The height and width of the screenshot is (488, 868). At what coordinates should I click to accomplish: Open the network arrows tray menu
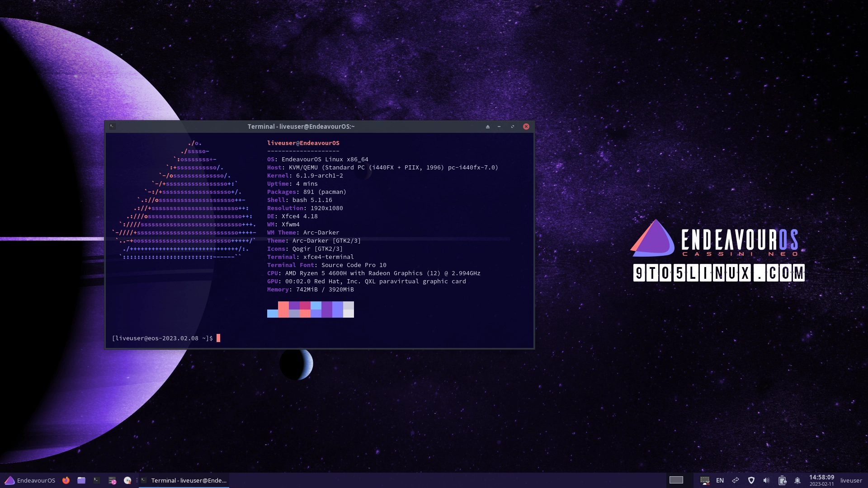(x=736, y=480)
